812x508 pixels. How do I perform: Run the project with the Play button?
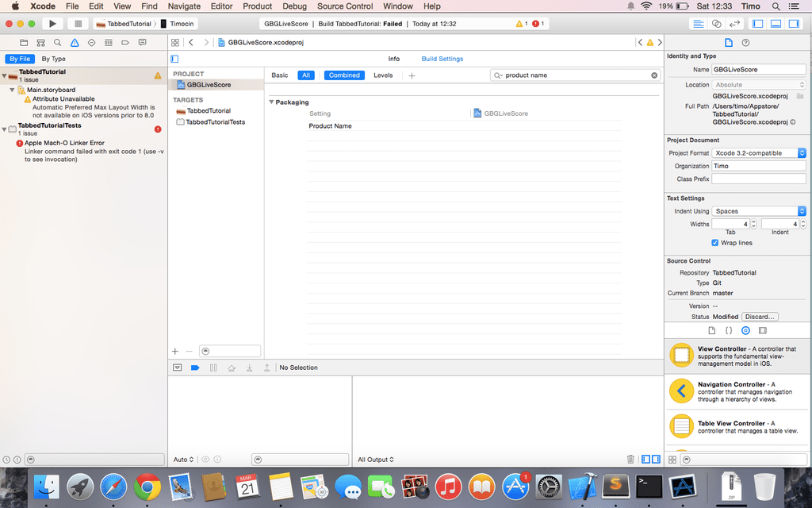(52, 24)
